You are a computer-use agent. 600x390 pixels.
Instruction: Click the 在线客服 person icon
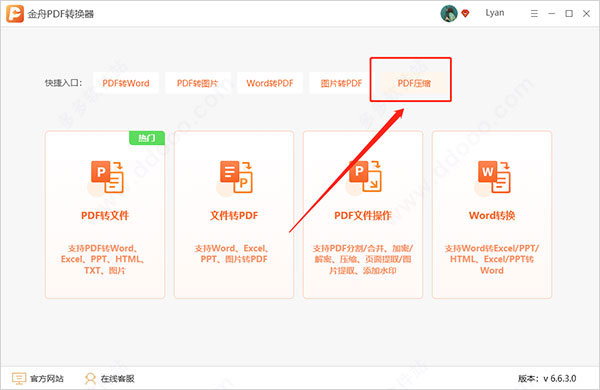point(90,379)
